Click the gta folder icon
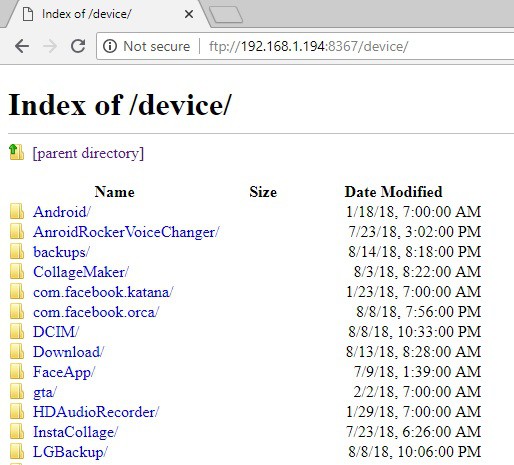The image size is (514, 465). click(17, 391)
